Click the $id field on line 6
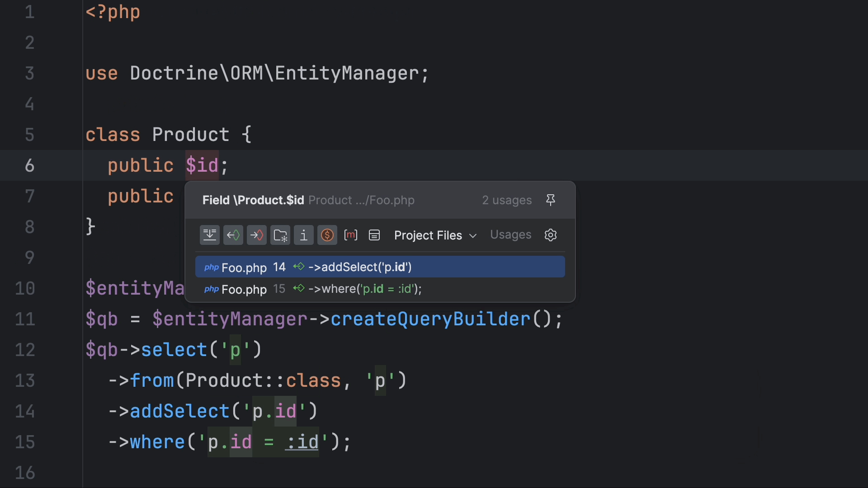 click(x=202, y=165)
